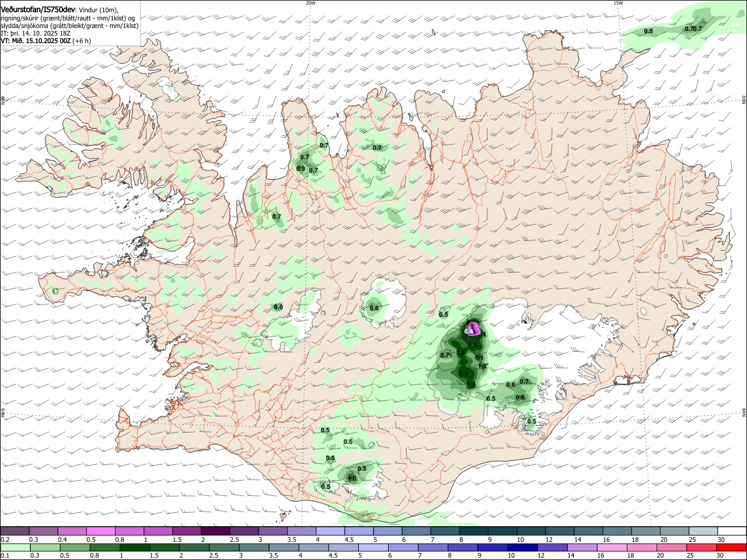Image resolution: width=747 pixels, height=560 pixels.
Task: Click the '10' label in rain legend row
Action: click(511, 556)
